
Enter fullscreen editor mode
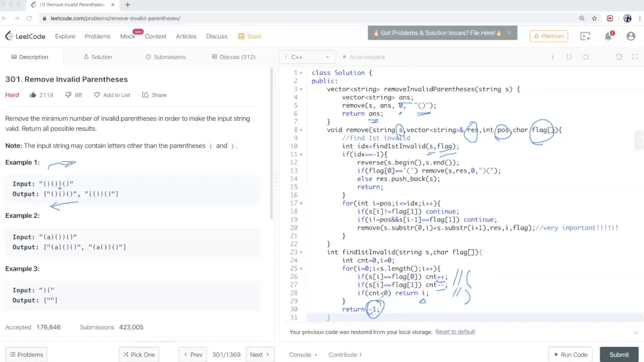635,57
